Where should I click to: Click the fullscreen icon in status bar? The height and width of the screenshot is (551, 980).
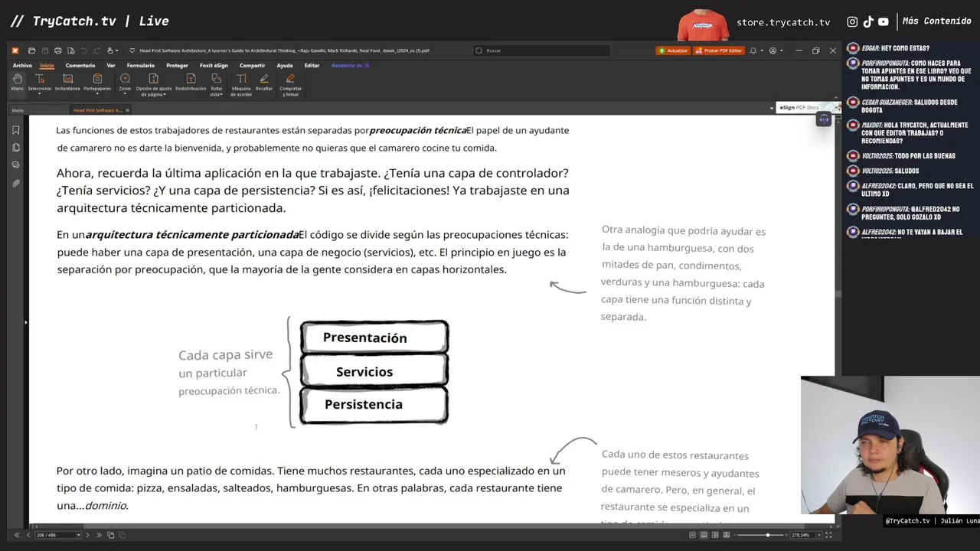tap(829, 535)
